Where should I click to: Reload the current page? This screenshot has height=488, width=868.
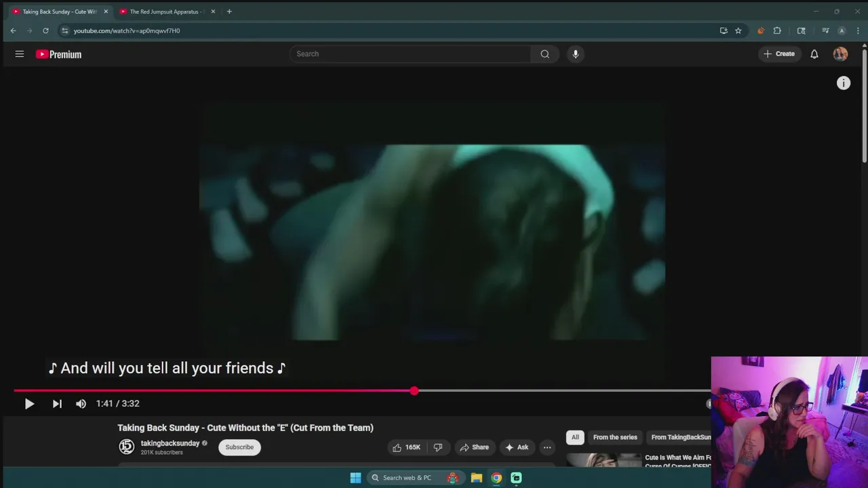point(45,30)
